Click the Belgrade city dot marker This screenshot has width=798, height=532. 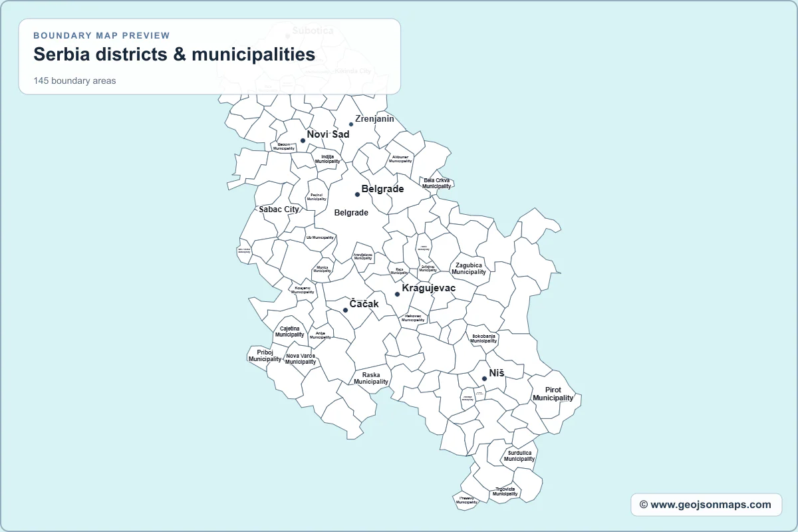357,194
